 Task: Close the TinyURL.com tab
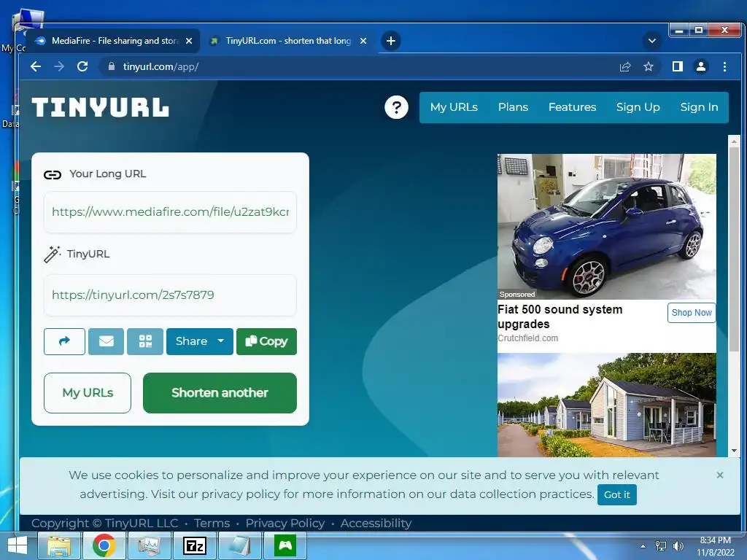coord(363,41)
